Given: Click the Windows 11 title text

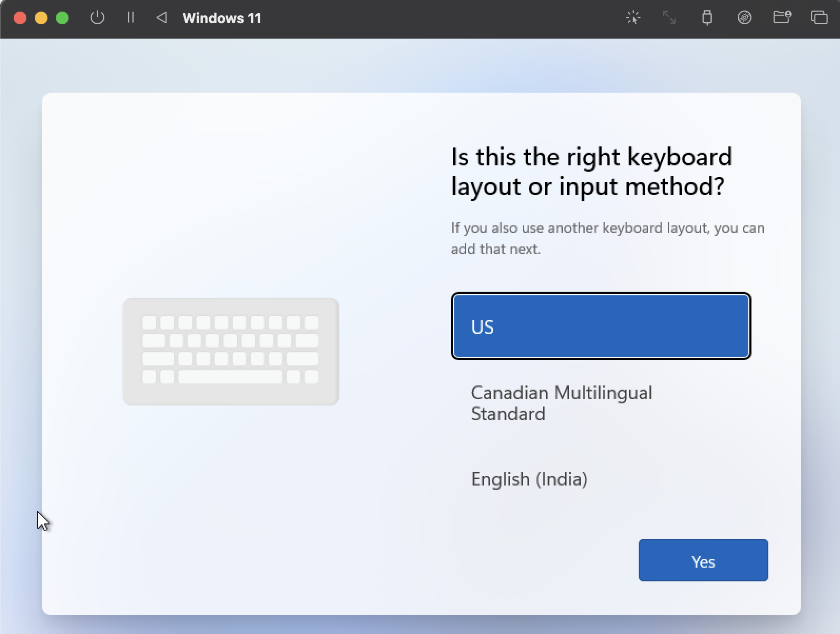Looking at the screenshot, I should [x=222, y=18].
